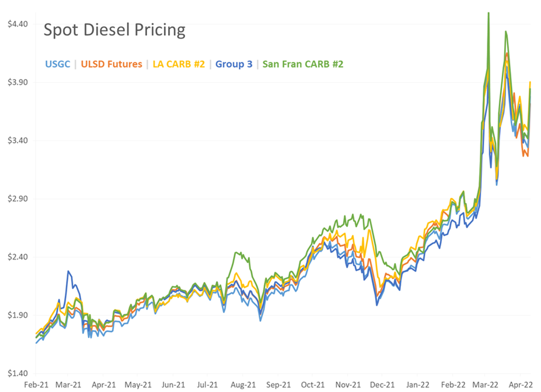
Task: Click the 'Feb-22' x-axis label
Action: (453, 385)
